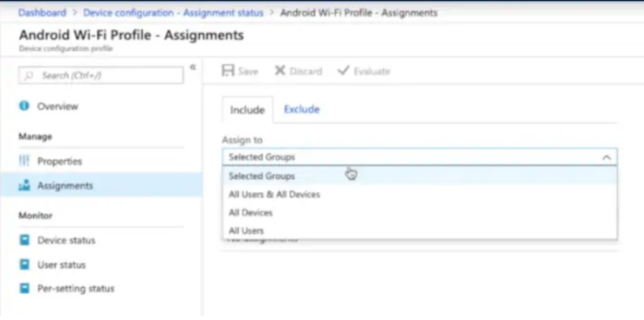The width and height of the screenshot is (644, 320).
Task: Collapse sidebar with double chevron
Action: (193, 67)
